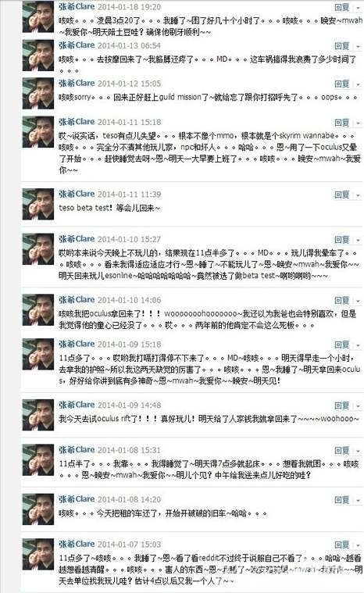Screen dimensions: 364x593
Task: Reply to the 2014-01-10 14:06 oculus comment
Action: tap(342, 300)
